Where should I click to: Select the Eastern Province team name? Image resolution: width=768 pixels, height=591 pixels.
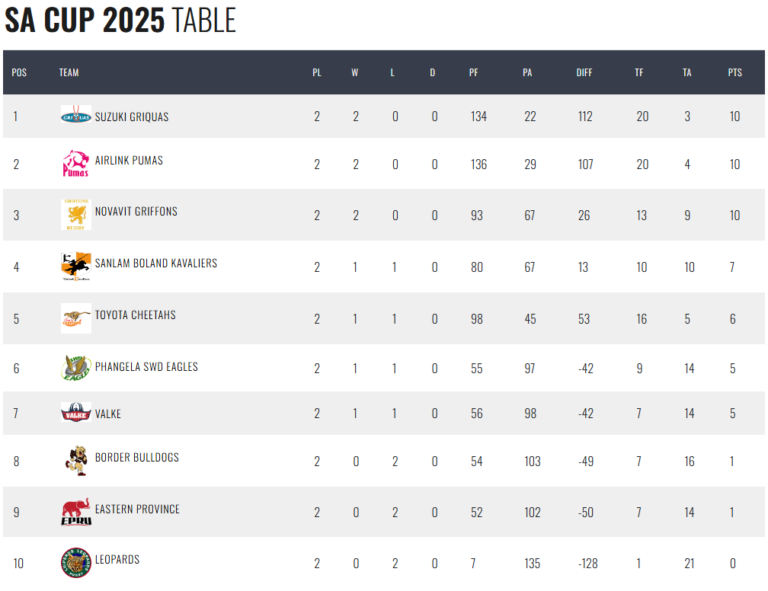click(137, 509)
